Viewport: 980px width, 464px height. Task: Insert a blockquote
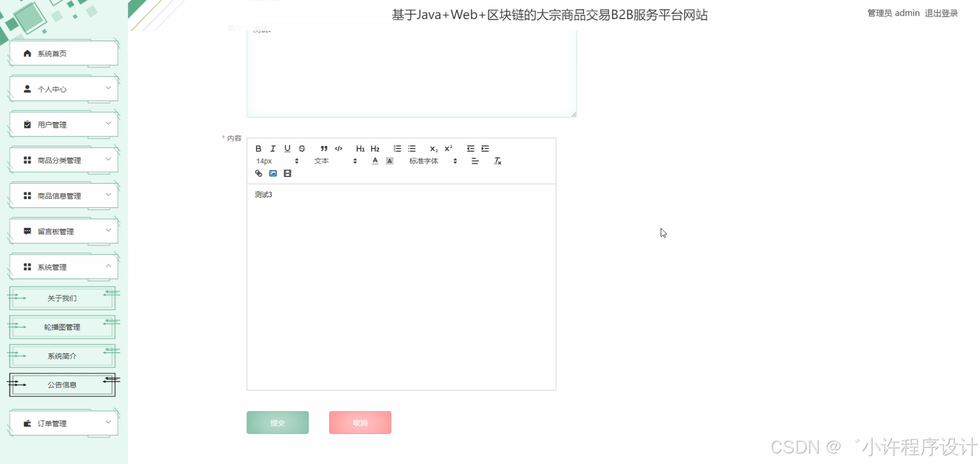324,149
